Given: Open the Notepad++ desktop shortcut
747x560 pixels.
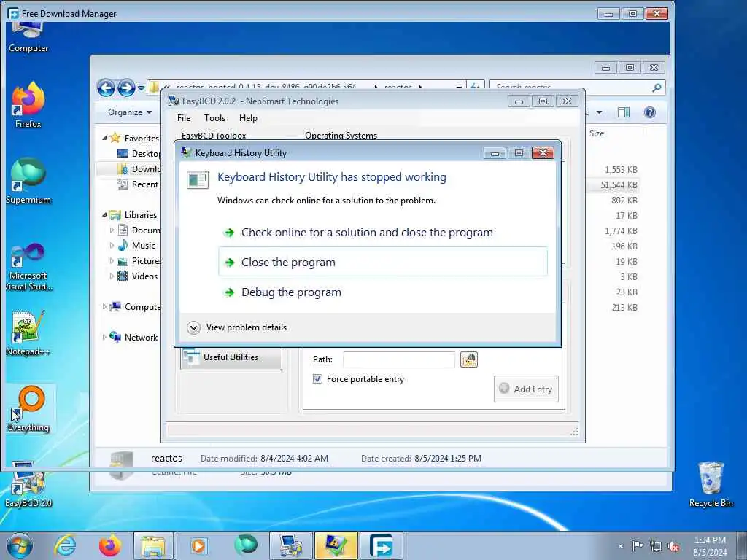Looking at the screenshot, I should click(28, 333).
